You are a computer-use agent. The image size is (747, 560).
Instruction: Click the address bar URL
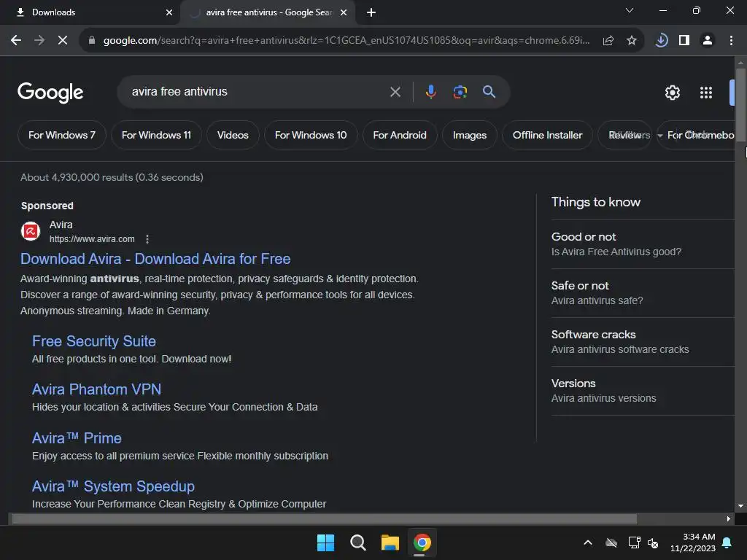point(347,41)
